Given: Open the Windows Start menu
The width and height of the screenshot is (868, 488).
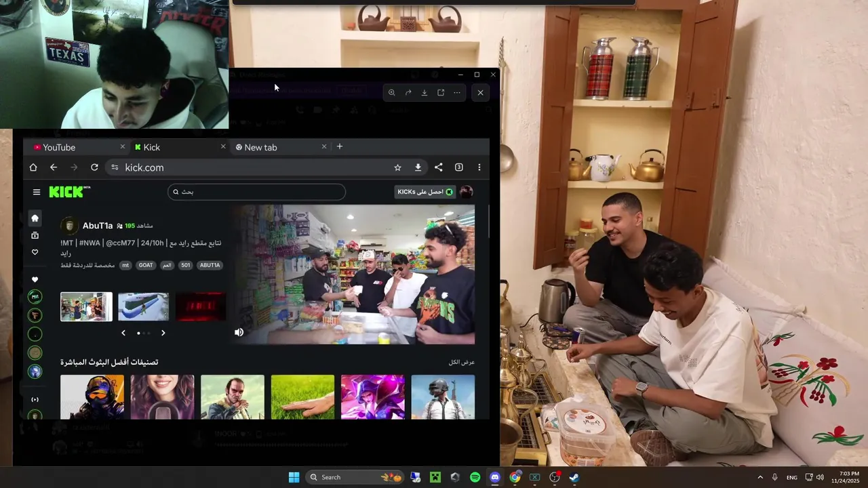Looking at the screenshot, I should [x=294, y=477].
